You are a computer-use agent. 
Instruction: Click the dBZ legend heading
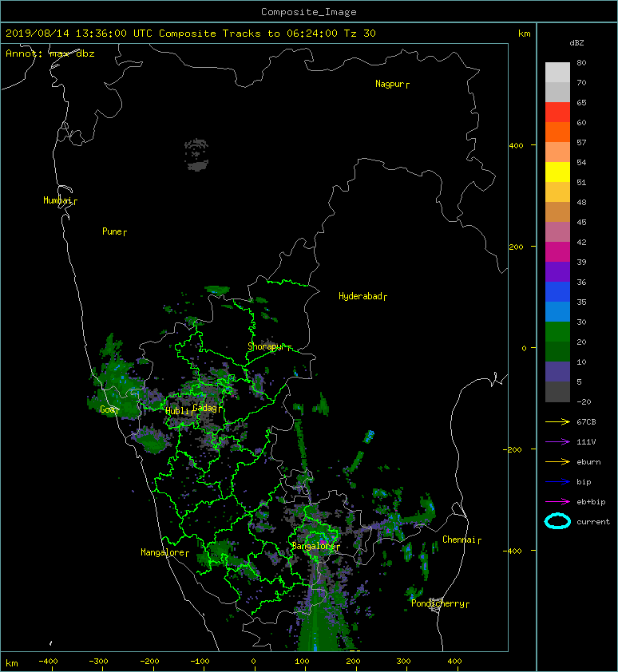pyautogui.click(x=576, y=43)
